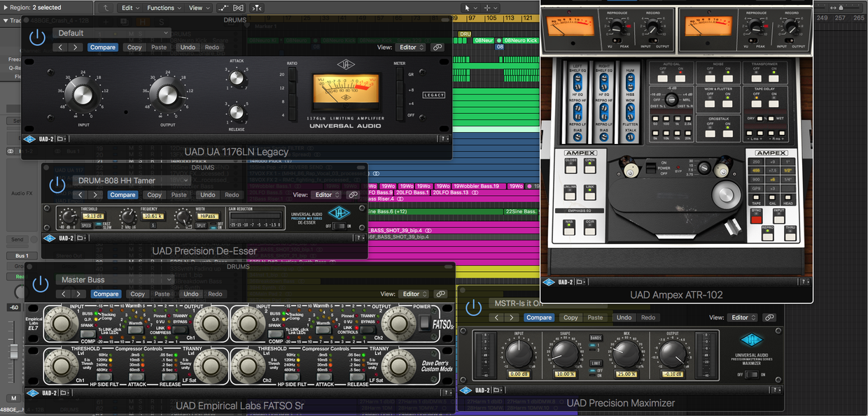Image resolution: width=868 pixels, height=416 pixels.
Task: Open the Editor view selector on the FATSO Sr
Action: click(x=413, y=294)
